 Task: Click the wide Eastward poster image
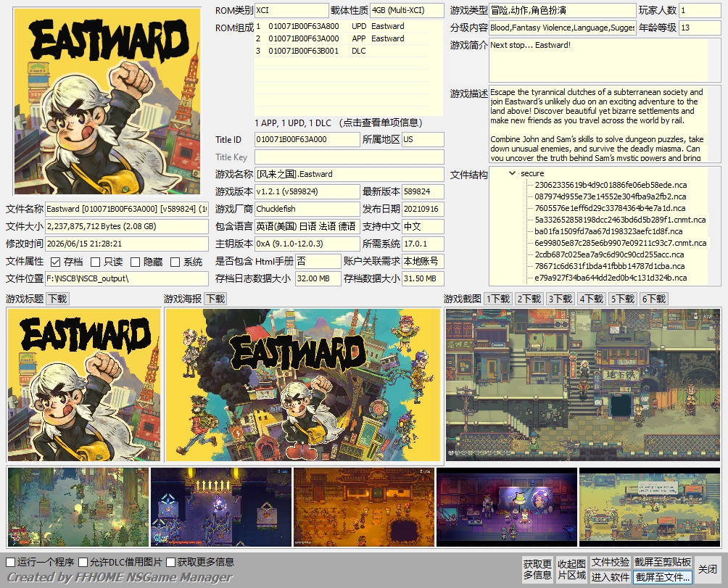tap(303, 385)
